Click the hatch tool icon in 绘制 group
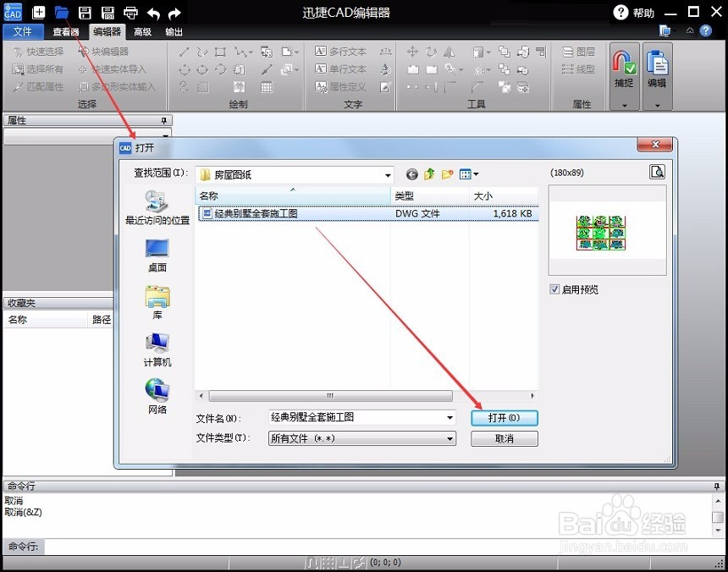Viewport: 728px width, 572px height. 203,87
